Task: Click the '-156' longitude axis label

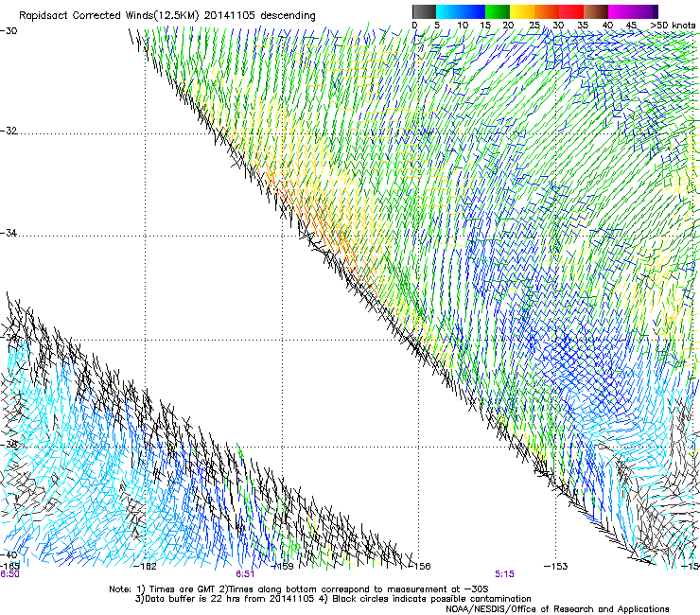Action: click(419, 567)
